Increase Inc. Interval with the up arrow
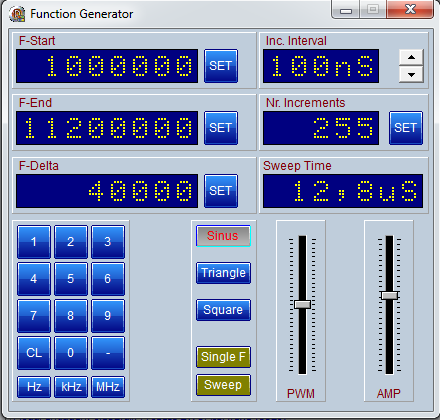This screenshot has width=440, height=420. [411, 57]
